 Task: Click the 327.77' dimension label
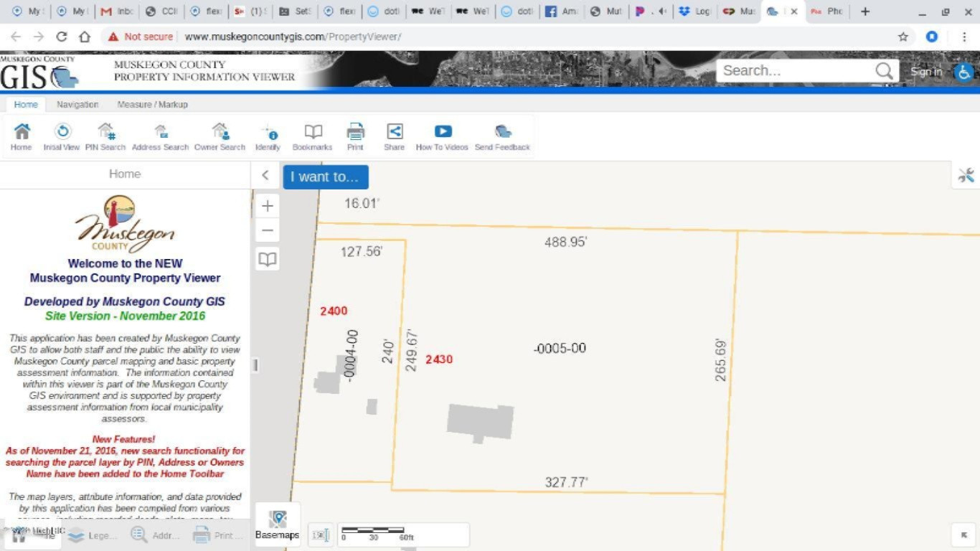pyautogui.click(x=567, y=482)
